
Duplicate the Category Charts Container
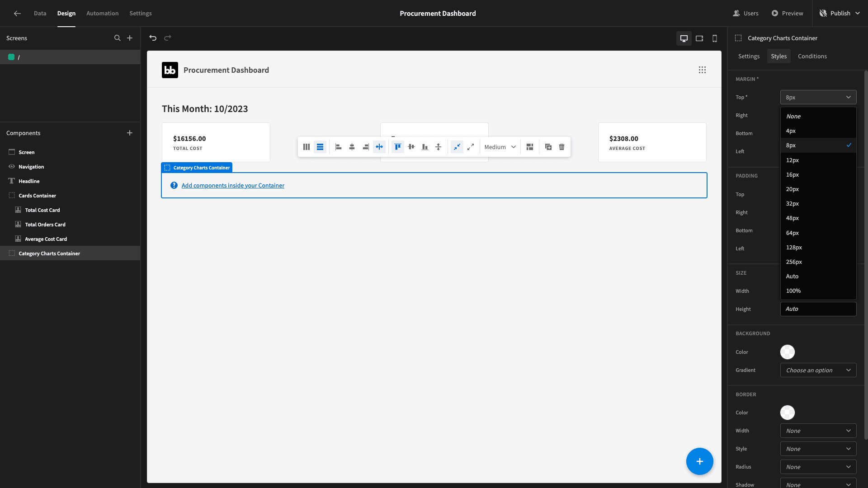click(x=548, y=147)
